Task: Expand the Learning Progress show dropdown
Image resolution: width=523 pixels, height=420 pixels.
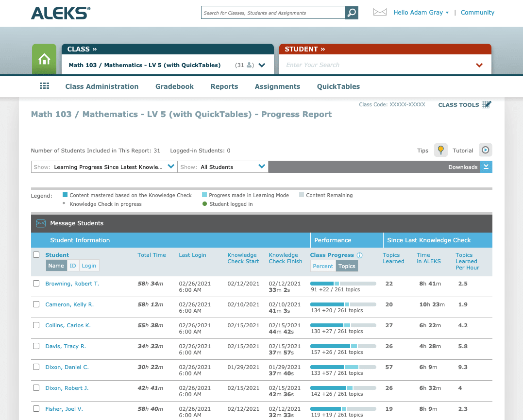Action: coord(170,166)
